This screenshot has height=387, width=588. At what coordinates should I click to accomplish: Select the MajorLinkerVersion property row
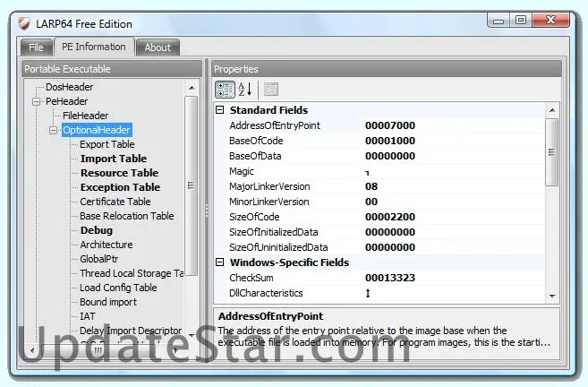click(379, 186)
